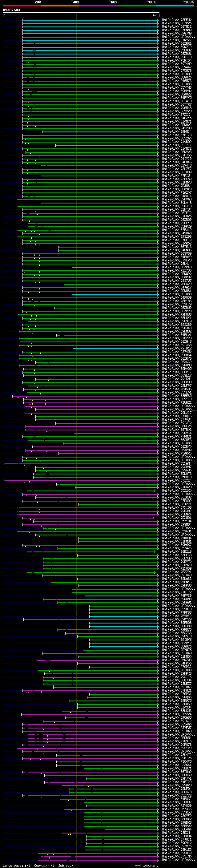Open hit UniRef100_Q8S1E8
The image size is (197, 868).
pos(177,399)
